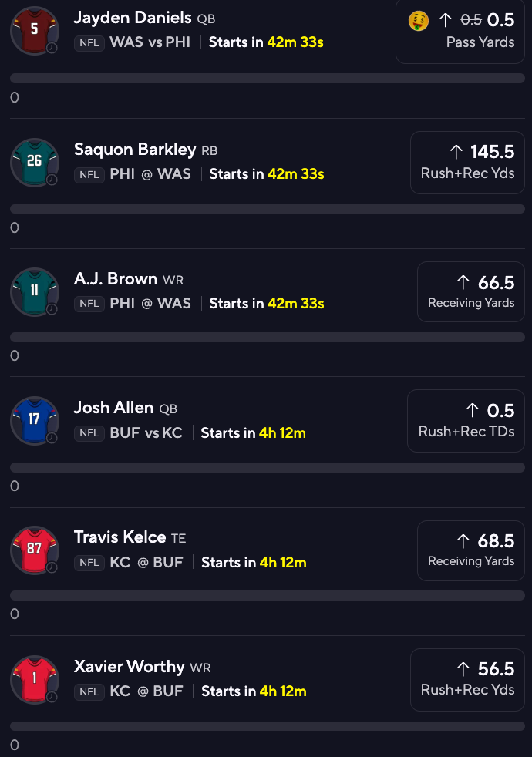This screenshot has height=757, width=532.
Task: Click the BUF vs KC matchup text
Action: (146, 433)
